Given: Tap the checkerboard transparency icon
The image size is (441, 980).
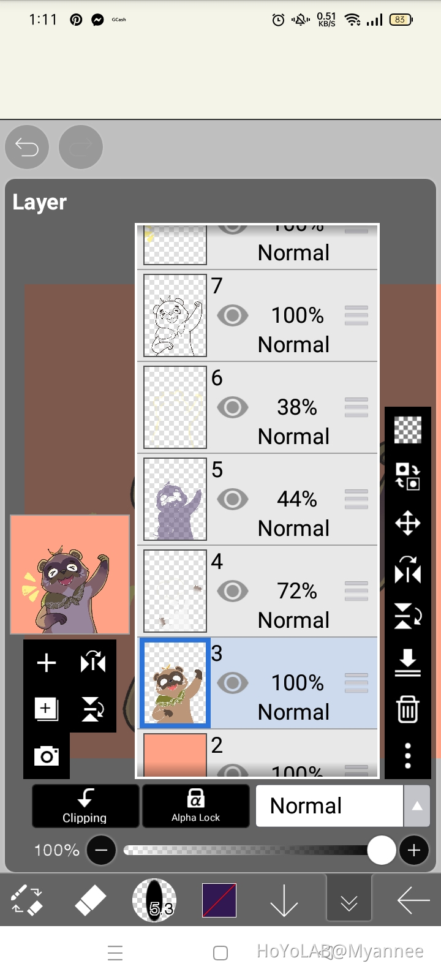Looking at the screenshot, I should (407, 429).
